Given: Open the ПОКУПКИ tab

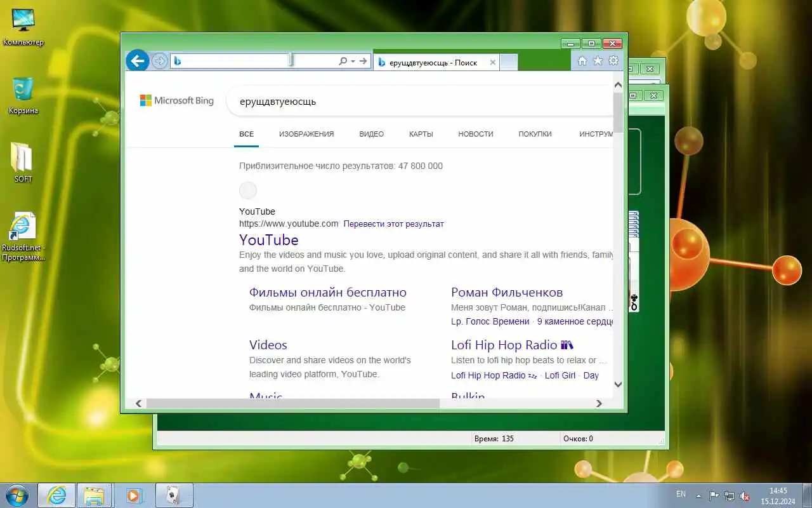Looking at the screenshot, I should (x=535, y=134).
